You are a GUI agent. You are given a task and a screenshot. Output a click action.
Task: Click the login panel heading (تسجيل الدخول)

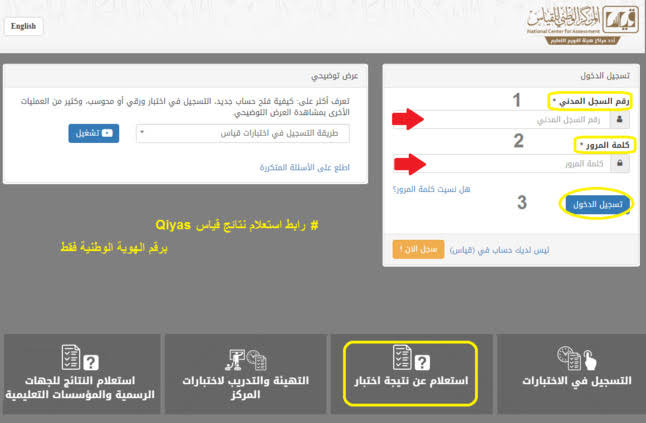tap(605, 76)
